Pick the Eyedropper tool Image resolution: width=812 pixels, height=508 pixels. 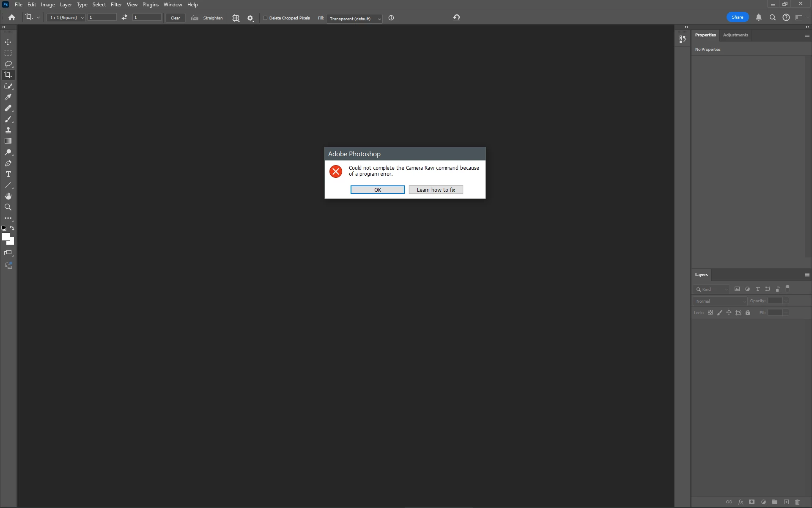click(x=8, y=97)
